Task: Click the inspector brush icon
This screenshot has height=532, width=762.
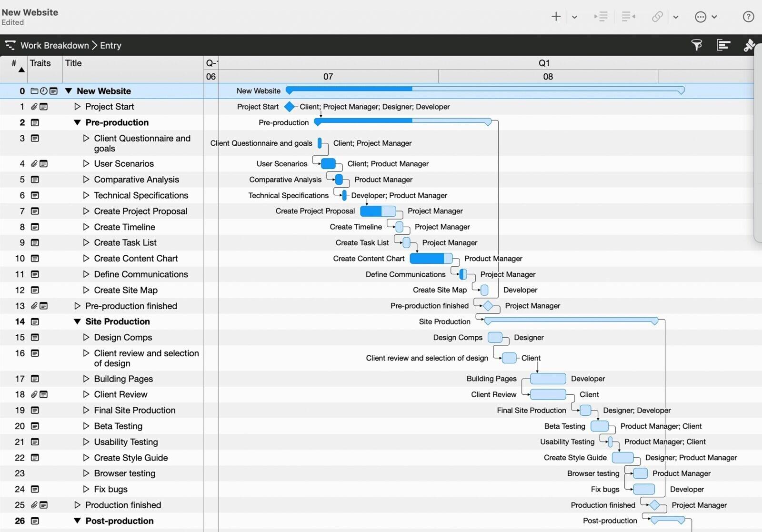Action: tap(750, 45)
